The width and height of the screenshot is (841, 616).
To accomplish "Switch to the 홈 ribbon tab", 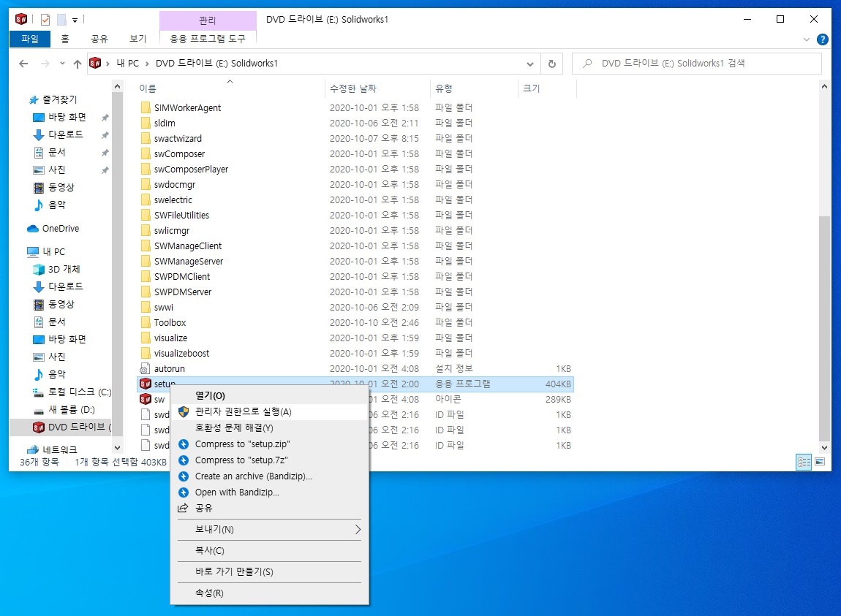I will (65, 39).
